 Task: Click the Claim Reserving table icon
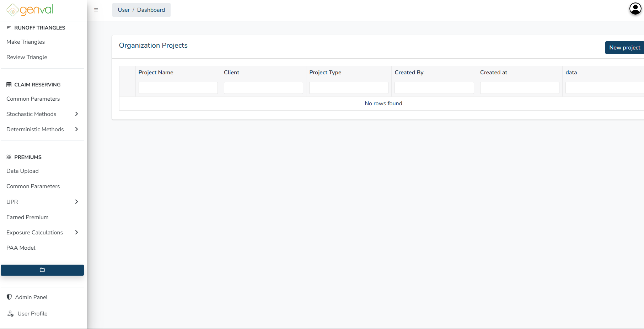tap(8, 85)
